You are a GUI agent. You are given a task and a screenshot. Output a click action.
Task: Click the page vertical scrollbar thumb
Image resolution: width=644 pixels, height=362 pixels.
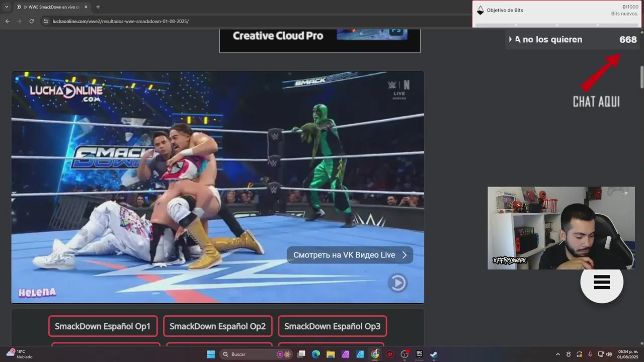(x=641, y=76)
